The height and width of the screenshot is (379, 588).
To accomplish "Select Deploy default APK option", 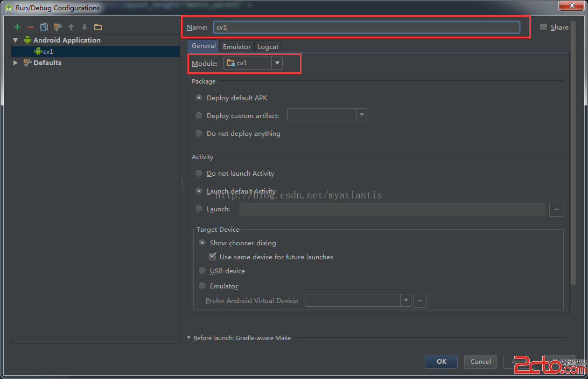I will coord(199,98).
